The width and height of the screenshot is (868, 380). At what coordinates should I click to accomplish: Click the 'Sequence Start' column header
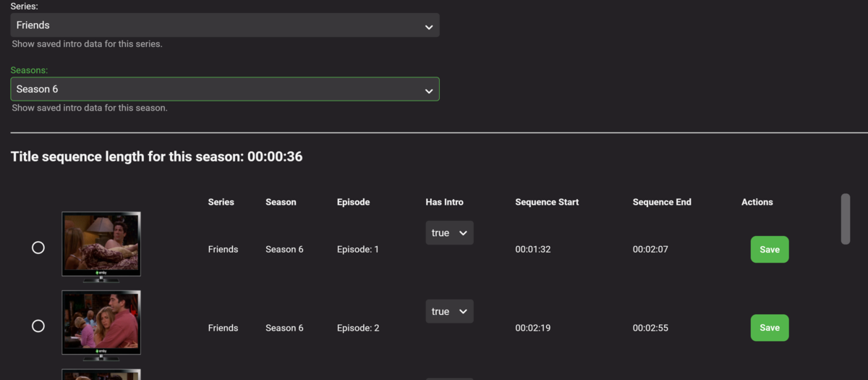point(547,202)
